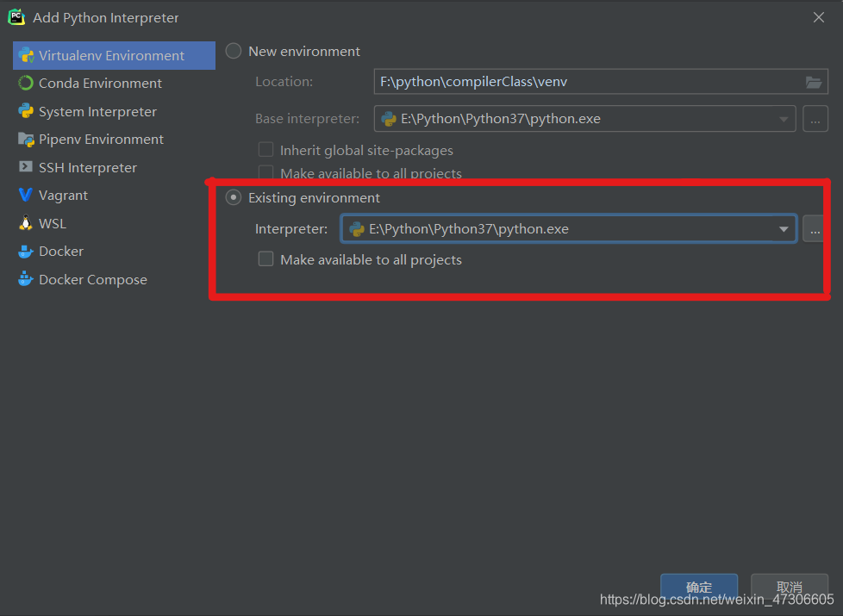Open the folder browser for Location
843x616 pixels.
pyautogui.click(x=814, y=82)
